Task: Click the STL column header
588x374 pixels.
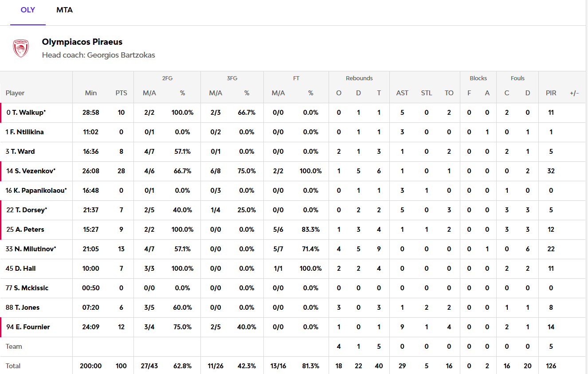Action: [427, 93]
